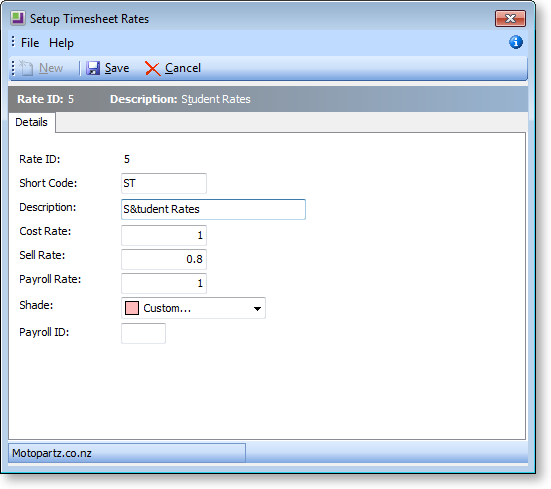The image size is (551, 489).
Task: Click the Setup Timesheet Rates app icon
Action: coord(18,19)
